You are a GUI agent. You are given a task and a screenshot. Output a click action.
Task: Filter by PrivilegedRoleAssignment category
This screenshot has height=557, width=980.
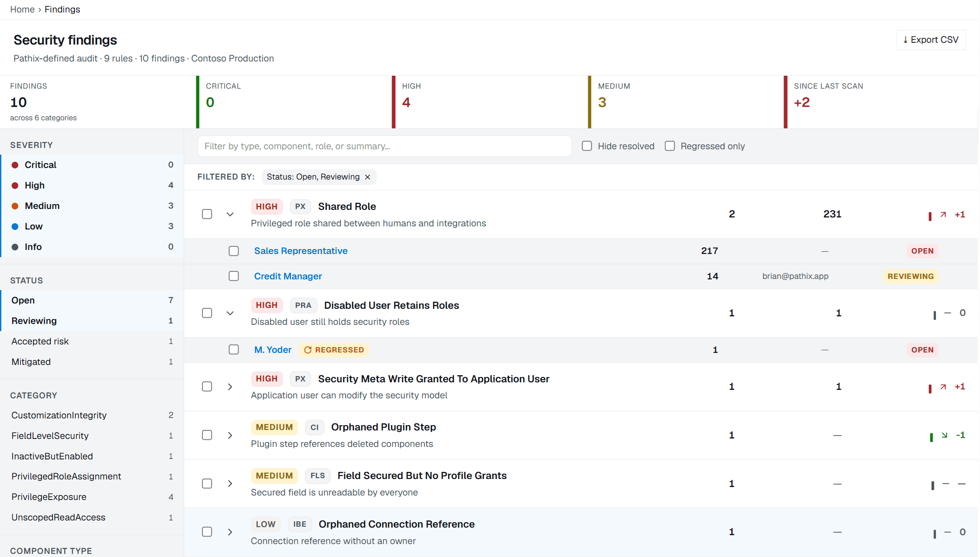[x=92, y=476]
